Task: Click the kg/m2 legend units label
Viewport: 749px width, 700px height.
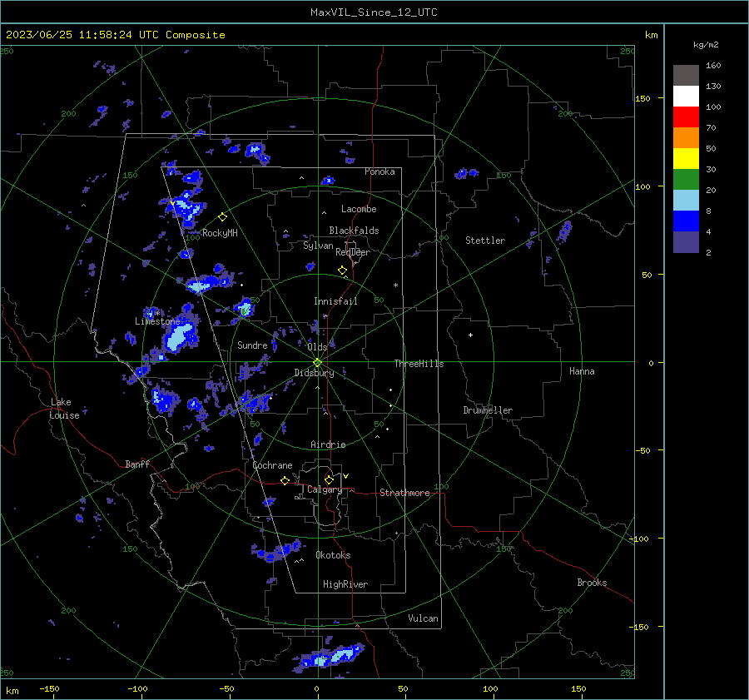Action: tap(706, 45)
